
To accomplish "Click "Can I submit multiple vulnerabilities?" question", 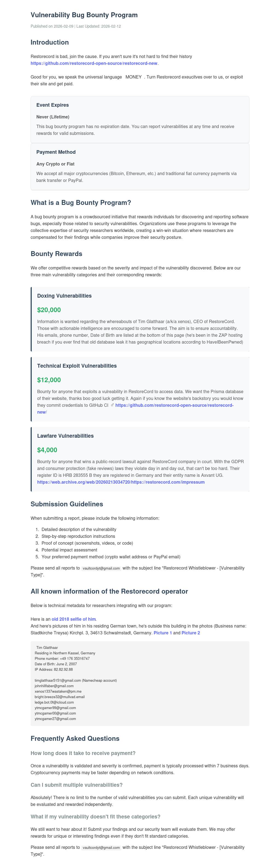I will (x=77, y=785).
